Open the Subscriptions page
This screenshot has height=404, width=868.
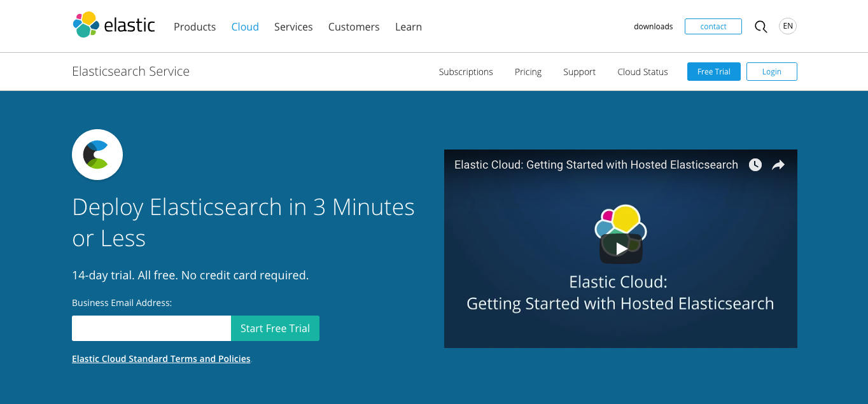[466, 72]
